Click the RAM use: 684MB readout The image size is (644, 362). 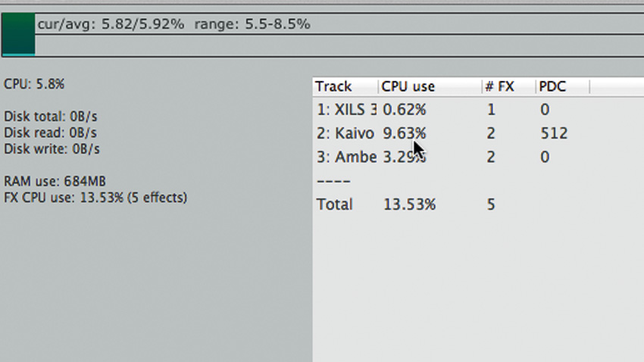point(55,181)
